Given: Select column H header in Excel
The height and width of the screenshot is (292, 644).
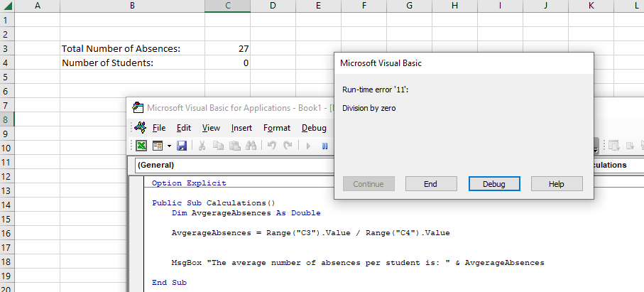Looking at the screenshot, I should 454,6.
